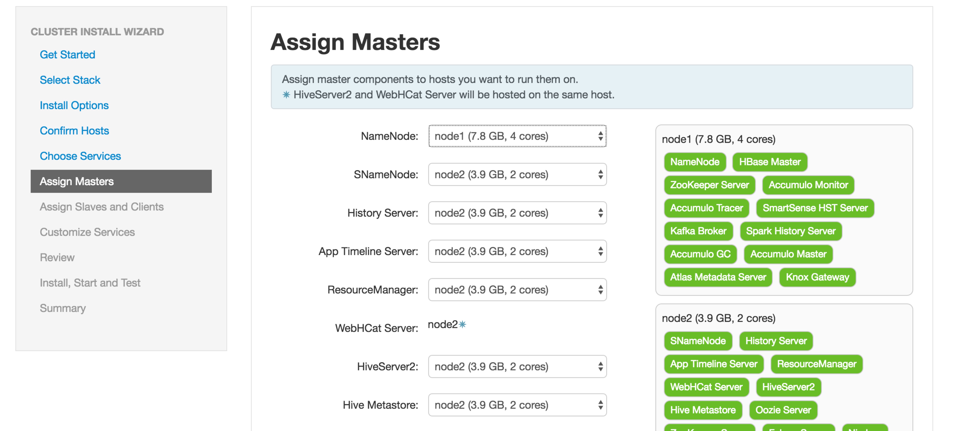Open the Select Stack step

click(x=70, y=80)
